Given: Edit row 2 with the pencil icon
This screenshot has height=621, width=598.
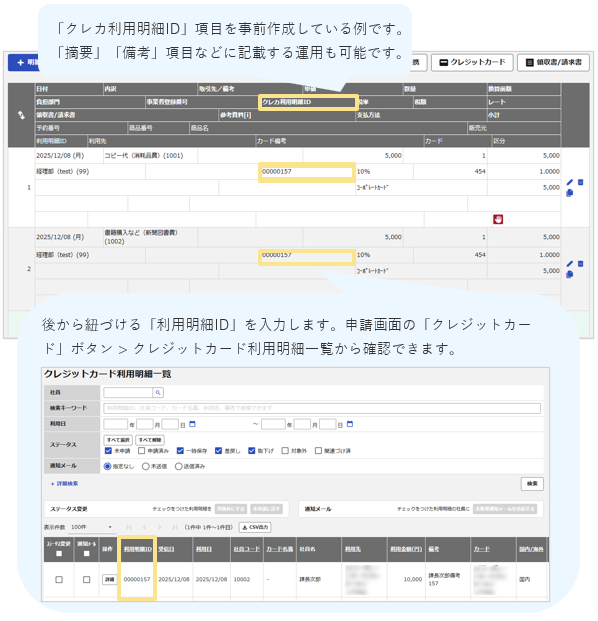Looking at the screenshot, I should [569, 264].
